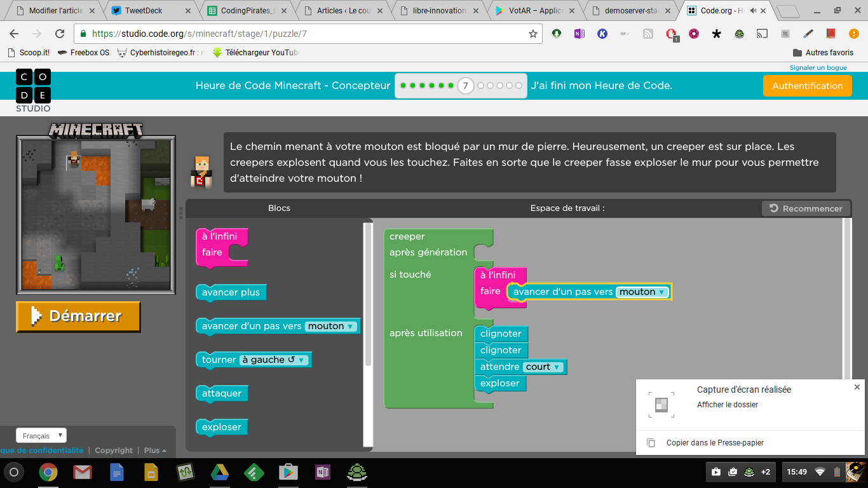The image size is (868, 488).
Task: Click J'ai fini mon Heure de Code link
Action: [601, 86]
